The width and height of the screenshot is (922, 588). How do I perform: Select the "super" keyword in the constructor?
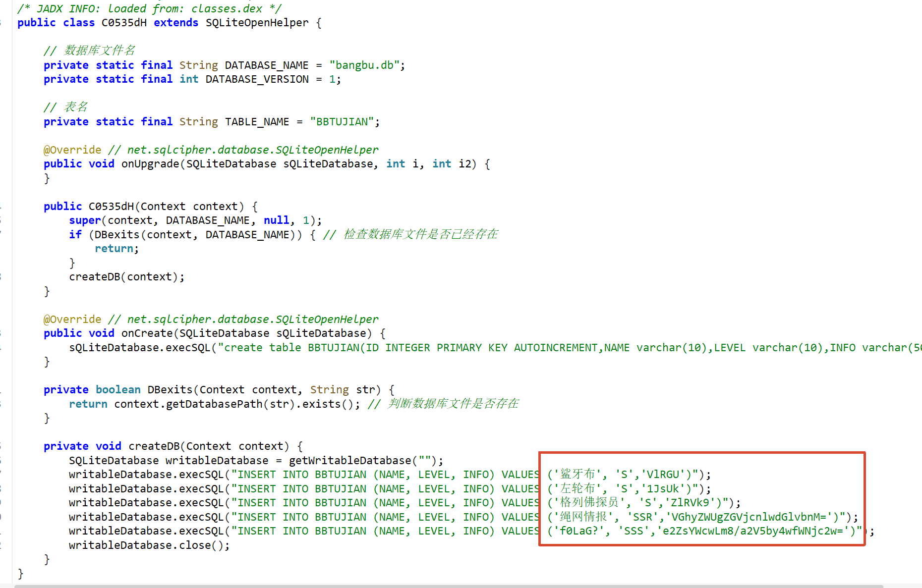click(85, 220)
